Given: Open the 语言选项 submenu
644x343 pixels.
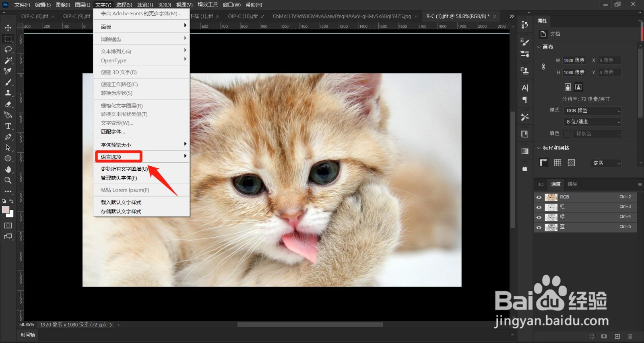Looking at the screenshot, I should [x=142, y=157].
